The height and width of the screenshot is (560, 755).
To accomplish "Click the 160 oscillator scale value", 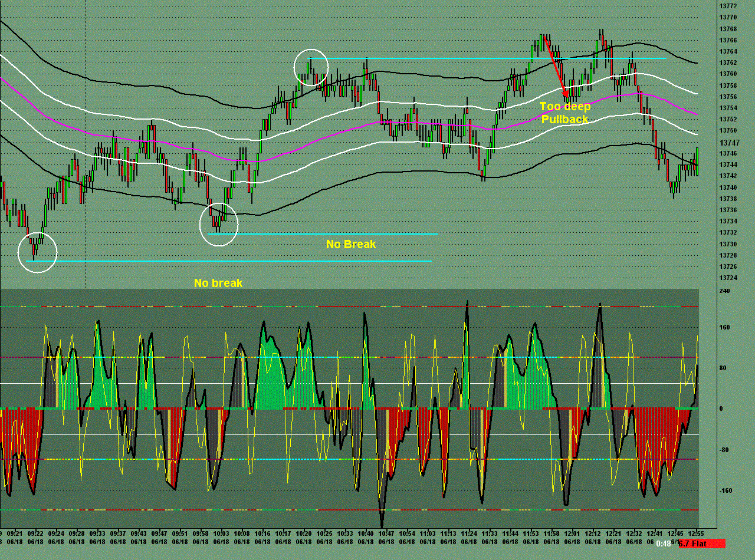I will click(724, 328).
